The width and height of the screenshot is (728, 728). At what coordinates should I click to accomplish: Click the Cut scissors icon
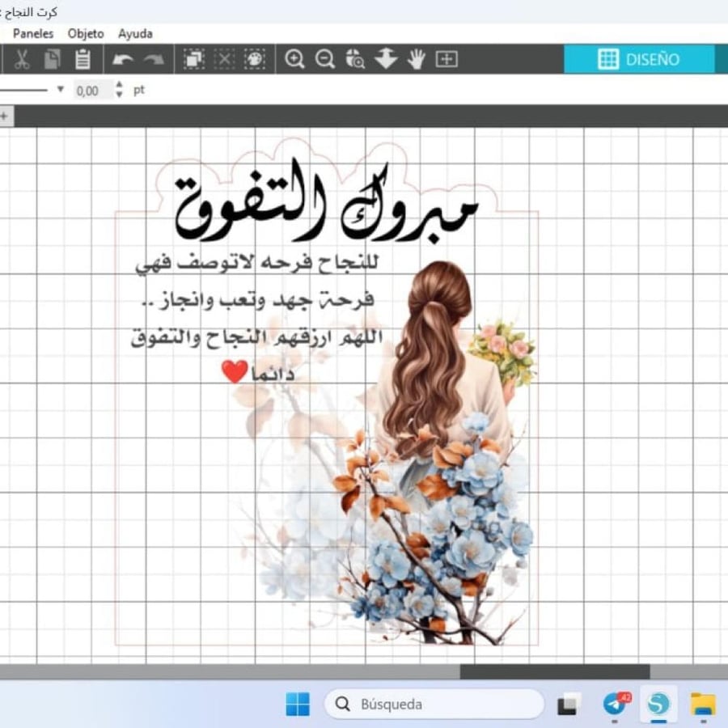point(21,59)
